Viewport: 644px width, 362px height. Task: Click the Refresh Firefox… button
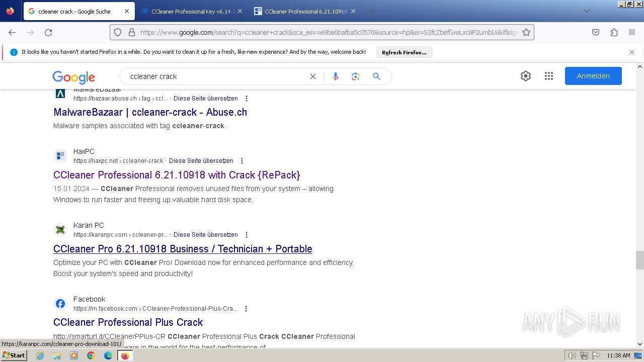pos(404,52)
